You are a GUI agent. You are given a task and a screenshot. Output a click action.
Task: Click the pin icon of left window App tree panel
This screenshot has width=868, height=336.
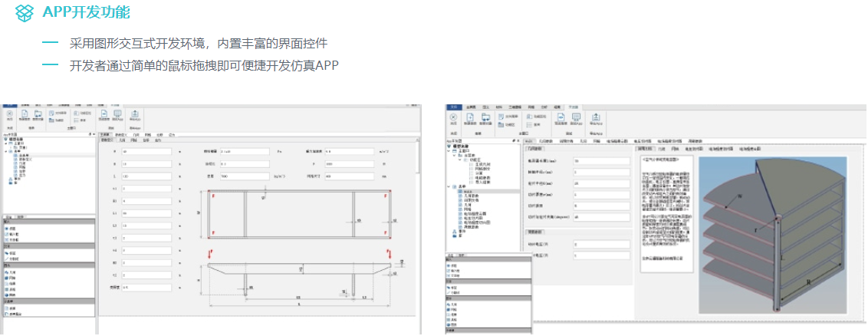(x=90, y=134)
